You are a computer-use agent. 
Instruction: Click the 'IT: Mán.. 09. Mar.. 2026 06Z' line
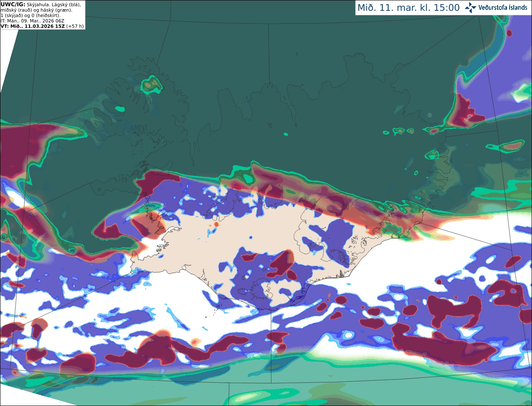pos(32,20)
